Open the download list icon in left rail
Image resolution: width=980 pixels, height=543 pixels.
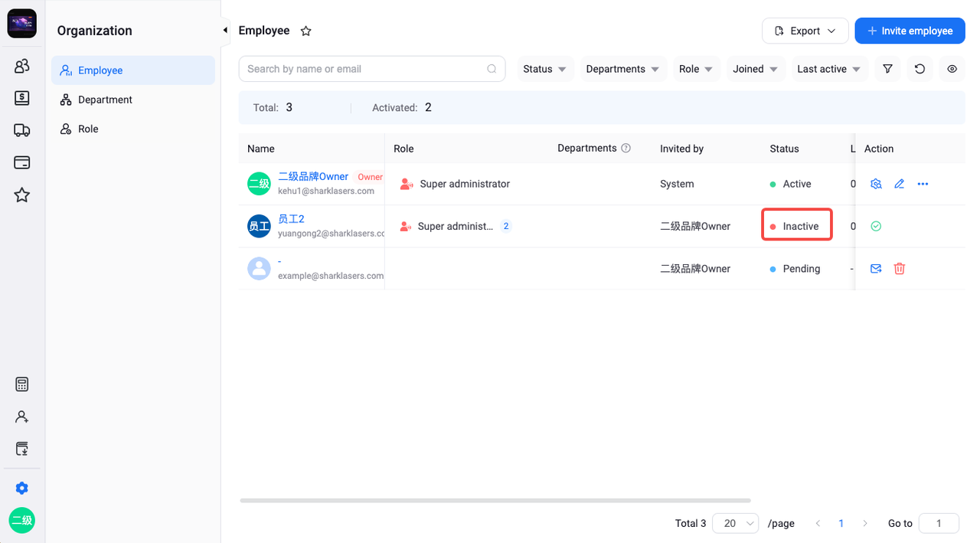(x=22, y=449)
